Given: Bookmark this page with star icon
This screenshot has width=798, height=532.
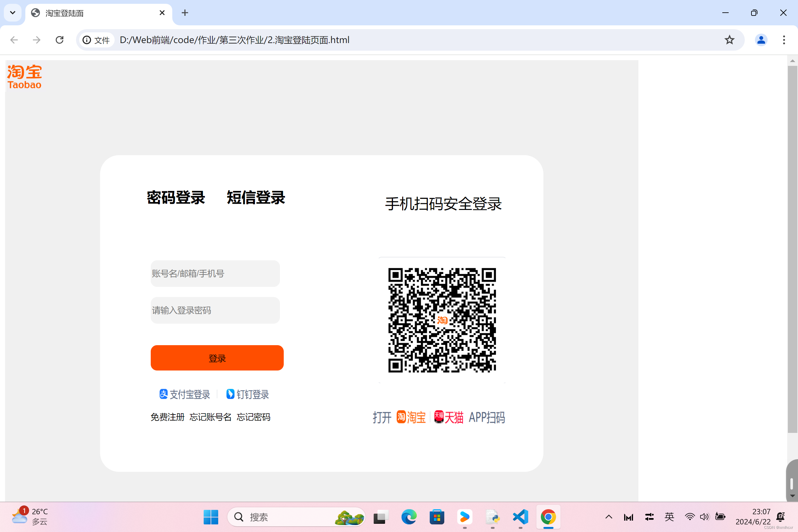Looking at the screenshot, I should click(x=729, y=40).
